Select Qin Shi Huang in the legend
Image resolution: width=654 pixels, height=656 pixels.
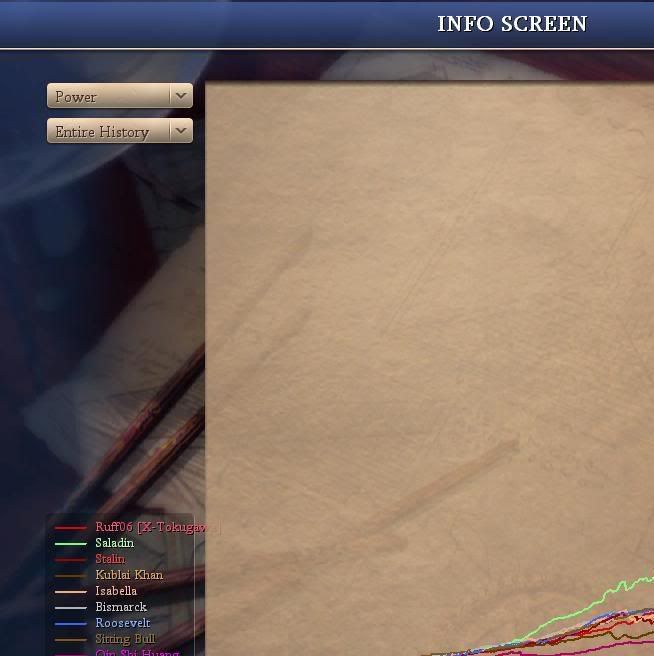pos(138,652)
